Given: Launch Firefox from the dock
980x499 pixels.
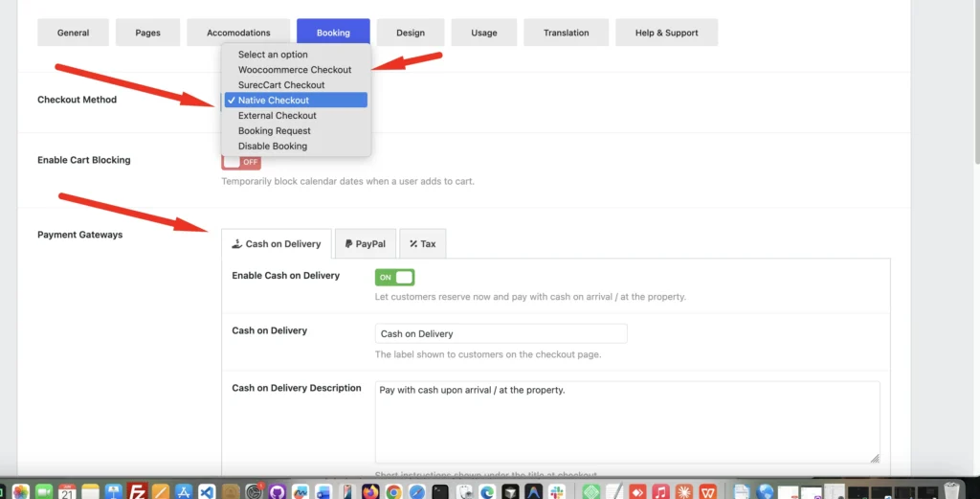Looking at the screenshot, I should [x=370, y=491].
